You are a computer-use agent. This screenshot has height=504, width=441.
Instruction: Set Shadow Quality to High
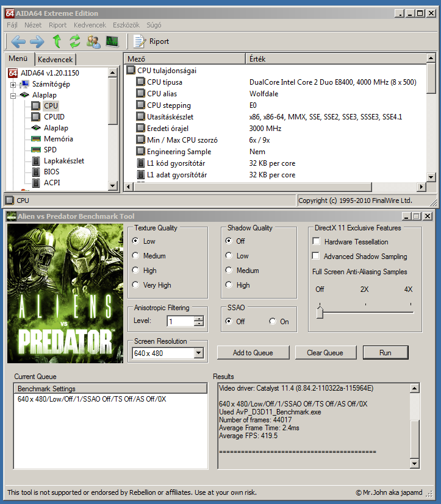[x=229, y=285]
